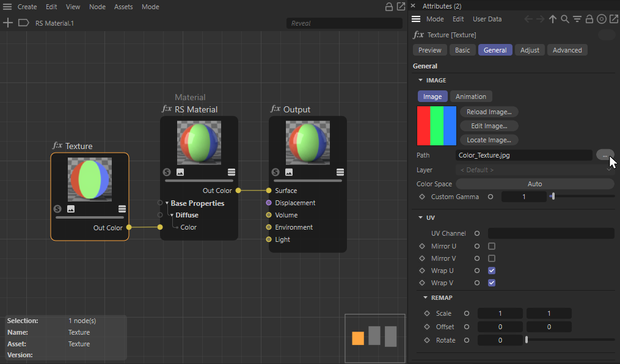The width and height of the screenshot is (620, 364).
Task: Collapse the REMAP section
Action: click(425, 297)
